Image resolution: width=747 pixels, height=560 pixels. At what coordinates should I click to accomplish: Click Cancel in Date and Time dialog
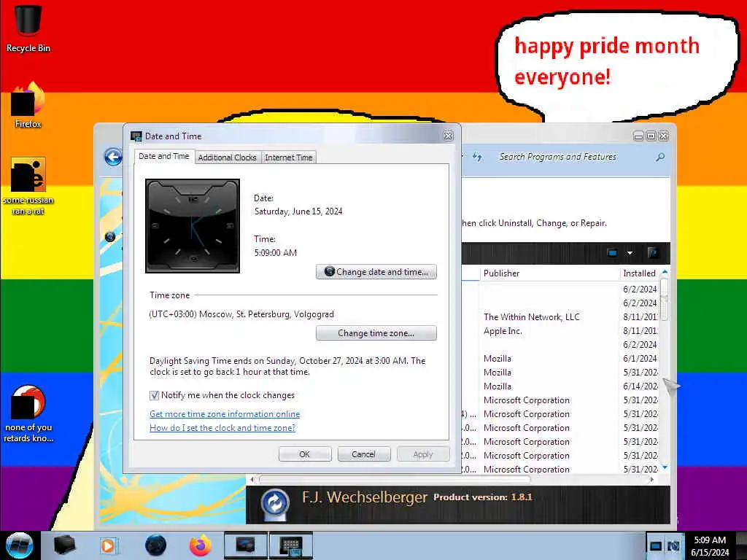click(x=364, y=454)
